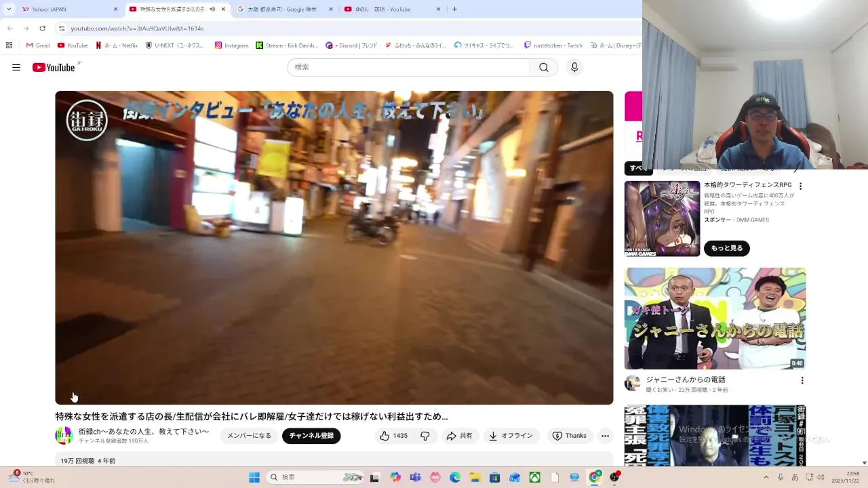Viewport: 868px width, 488px height.
Task: Dislike the video with thumbs-down
Action: (425, 436)
